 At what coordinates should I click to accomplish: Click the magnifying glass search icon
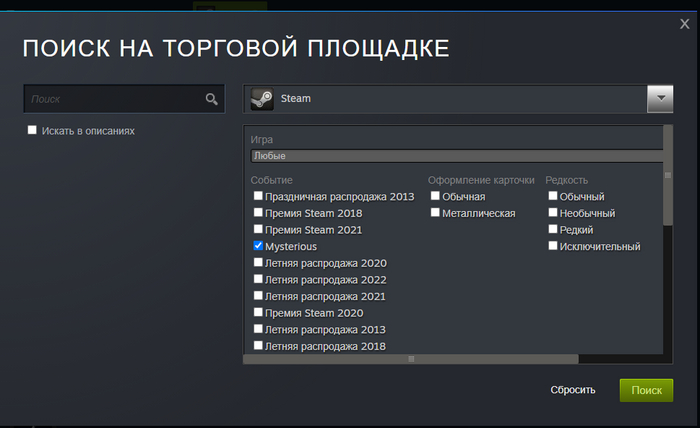(x=212, y=99)
